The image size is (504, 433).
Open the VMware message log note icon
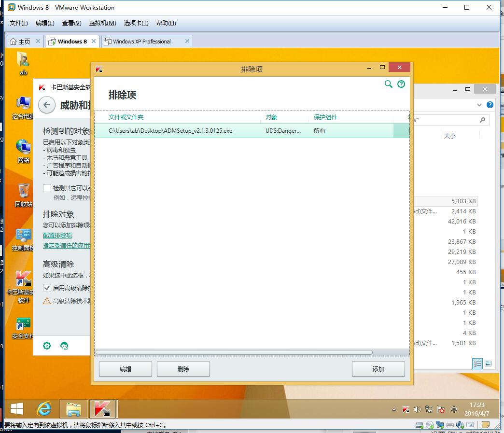[485, 425]
